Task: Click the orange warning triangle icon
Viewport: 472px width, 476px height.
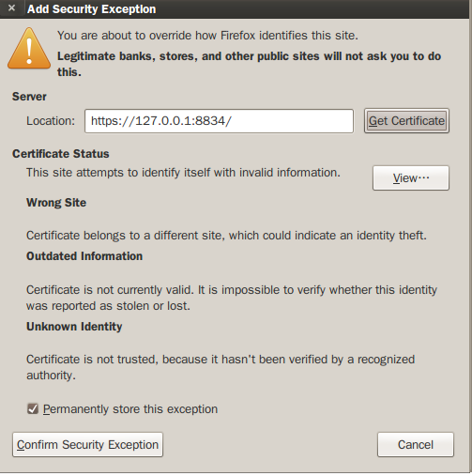Action: point(29,48)
